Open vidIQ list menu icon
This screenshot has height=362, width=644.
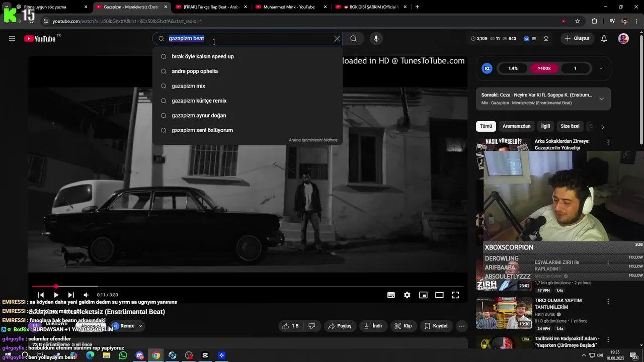(x=534, y=39)
